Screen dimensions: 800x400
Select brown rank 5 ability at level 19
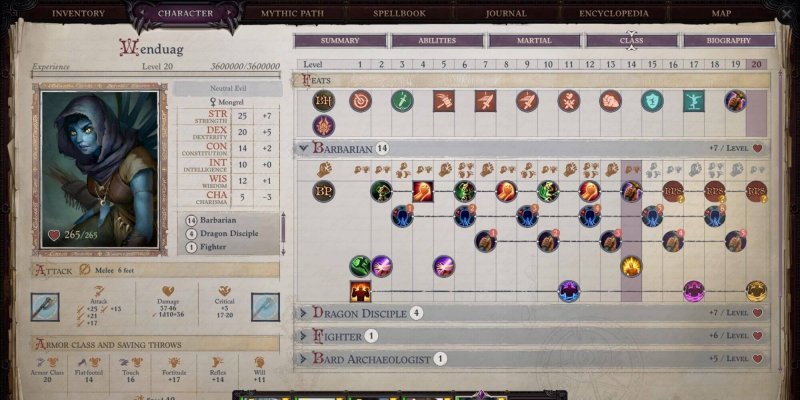735,241
